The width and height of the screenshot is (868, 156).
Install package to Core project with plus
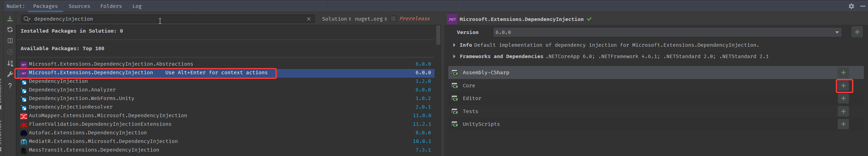point(843,86)
